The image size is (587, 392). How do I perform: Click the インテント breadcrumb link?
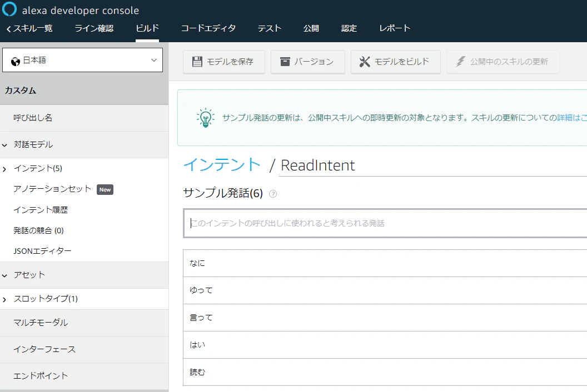[222, 165]
